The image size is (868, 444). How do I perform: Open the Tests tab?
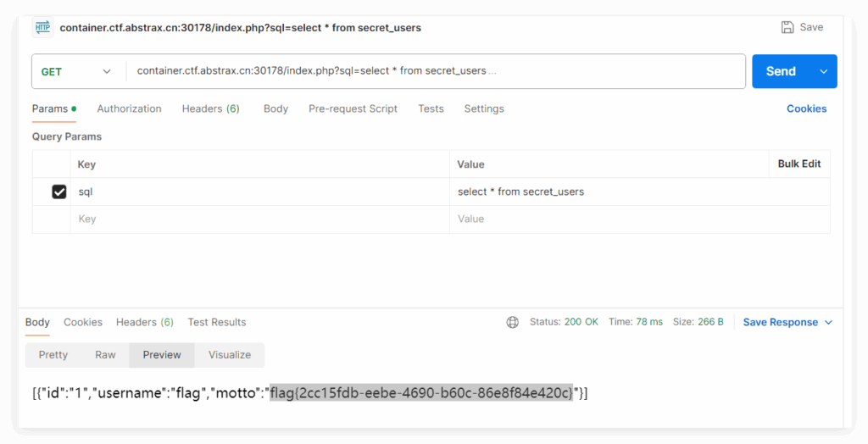[x=431, y=108]
